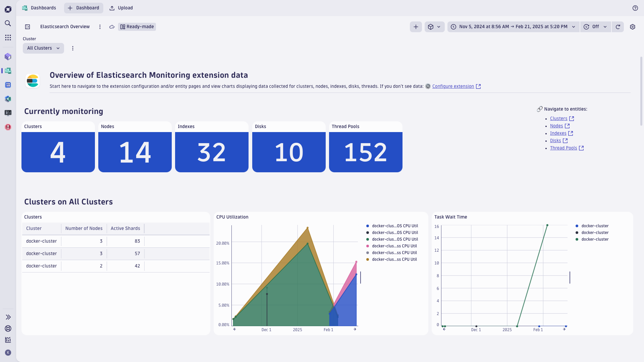Open the All Clusters dropdown
The image size is (644, 362).
tap(43, 48)
